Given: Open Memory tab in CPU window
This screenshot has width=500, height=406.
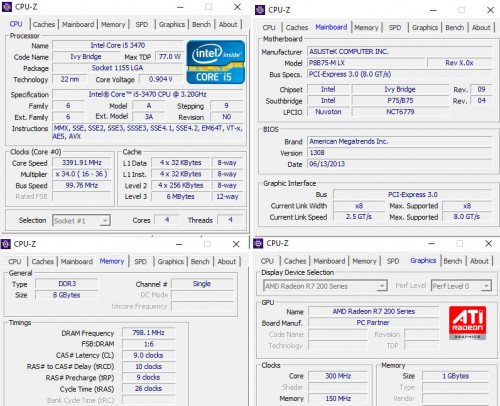Looking at the screenshot, I should [113, 24].
